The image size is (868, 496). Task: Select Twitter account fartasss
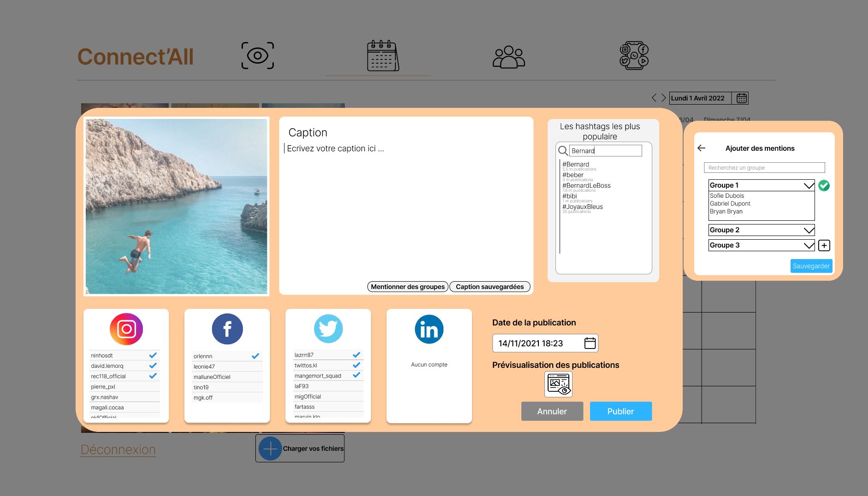click(x=328, y=407)
